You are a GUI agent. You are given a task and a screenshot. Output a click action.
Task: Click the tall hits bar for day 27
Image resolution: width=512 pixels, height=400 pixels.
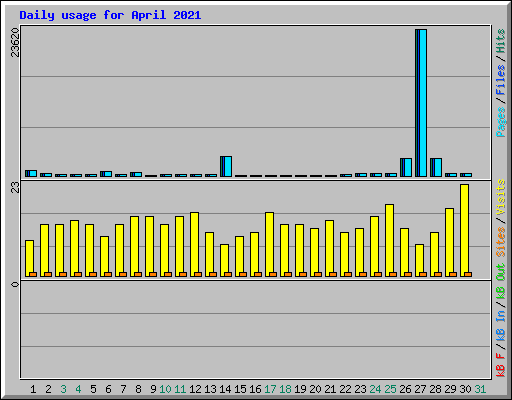(x=421, y=103)
